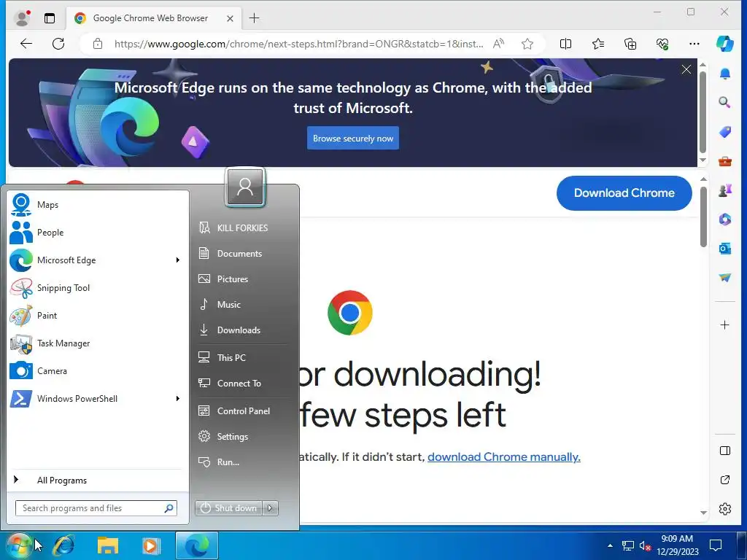This screenshot has width=747, height=560.
Task: Open sidebar settings gear
Action: pyautogui.click(x=725, y=509)
